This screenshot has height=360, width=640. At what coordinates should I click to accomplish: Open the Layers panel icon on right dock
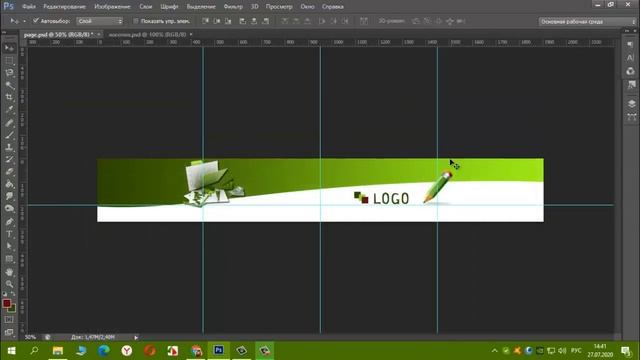click(x=631, y=104)
